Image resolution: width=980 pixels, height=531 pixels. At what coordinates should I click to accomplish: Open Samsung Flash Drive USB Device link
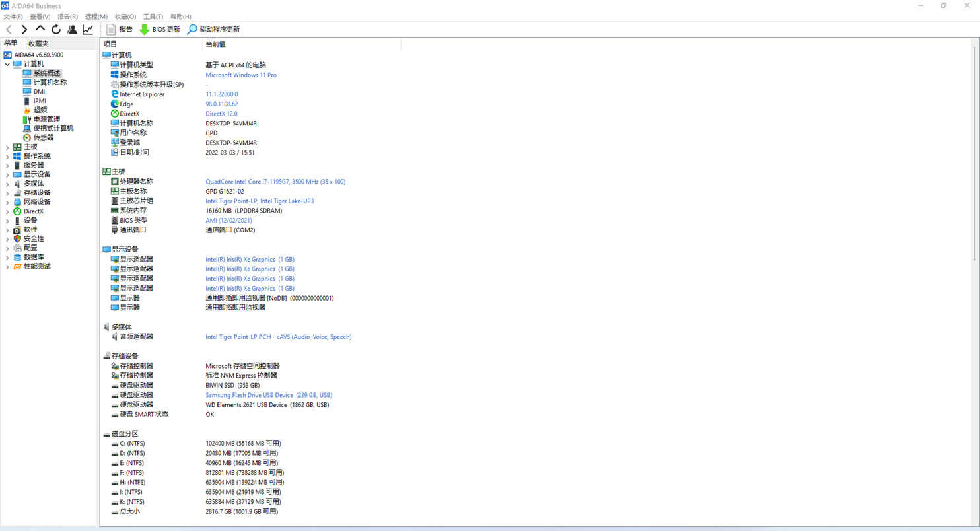[x=269, y=395]
